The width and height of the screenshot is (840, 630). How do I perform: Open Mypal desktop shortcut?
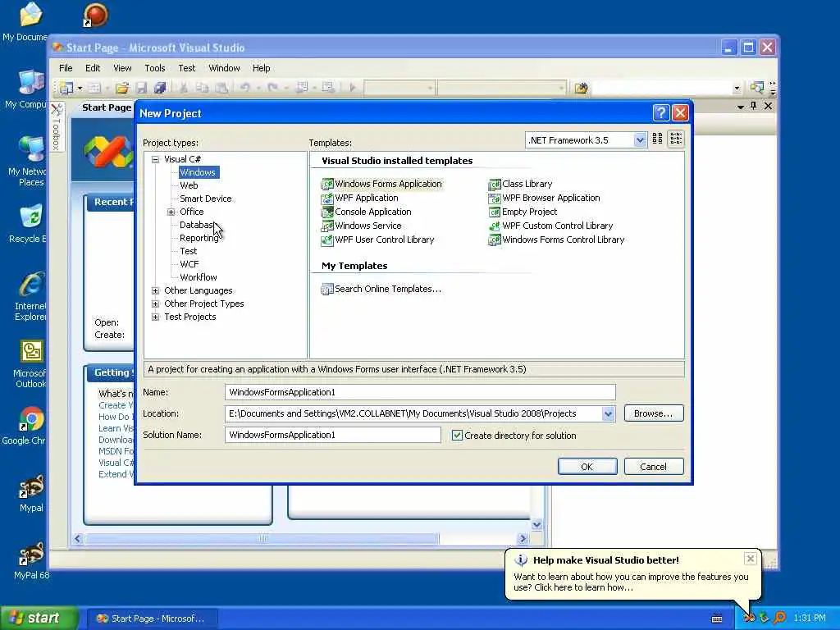[x=31, y=493]
